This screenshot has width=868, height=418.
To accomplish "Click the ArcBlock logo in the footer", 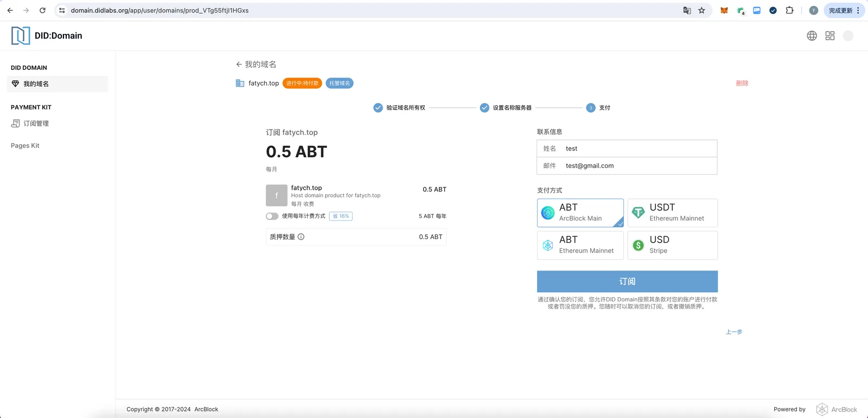I will [837, 409].
